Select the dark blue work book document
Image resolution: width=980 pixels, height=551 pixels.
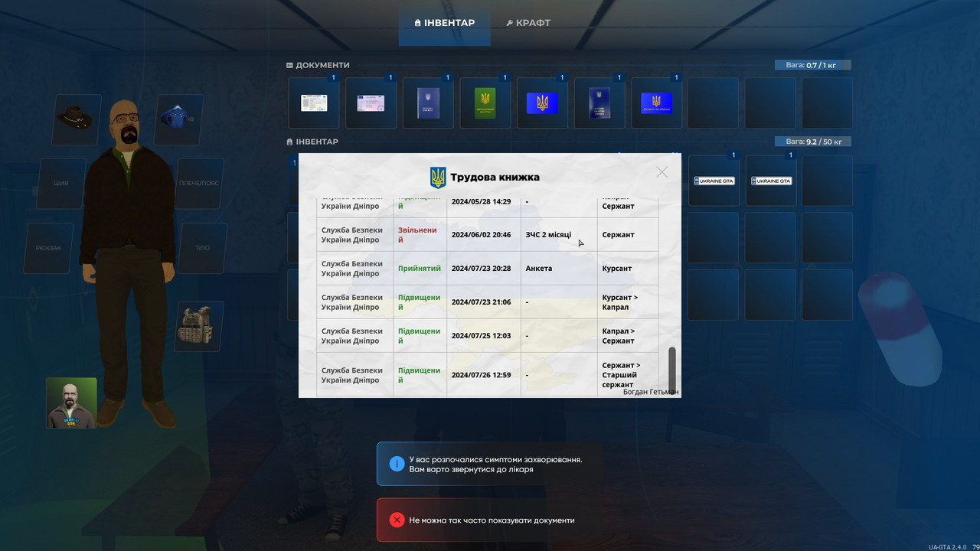click(x=427, y=102)
